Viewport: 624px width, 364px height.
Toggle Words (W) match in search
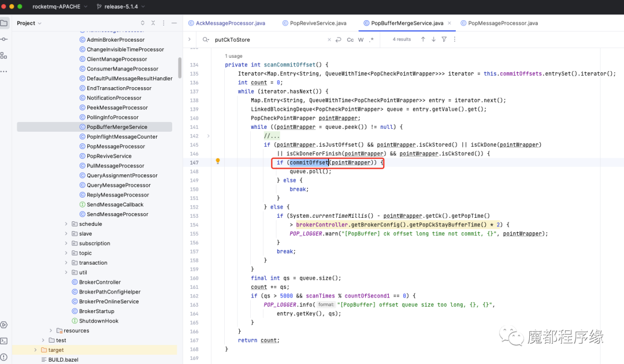coord(361,39)
